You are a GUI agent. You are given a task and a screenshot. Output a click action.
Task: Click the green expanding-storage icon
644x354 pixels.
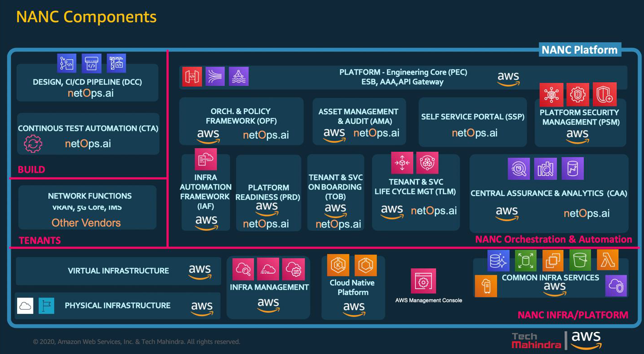coord(526,260)
